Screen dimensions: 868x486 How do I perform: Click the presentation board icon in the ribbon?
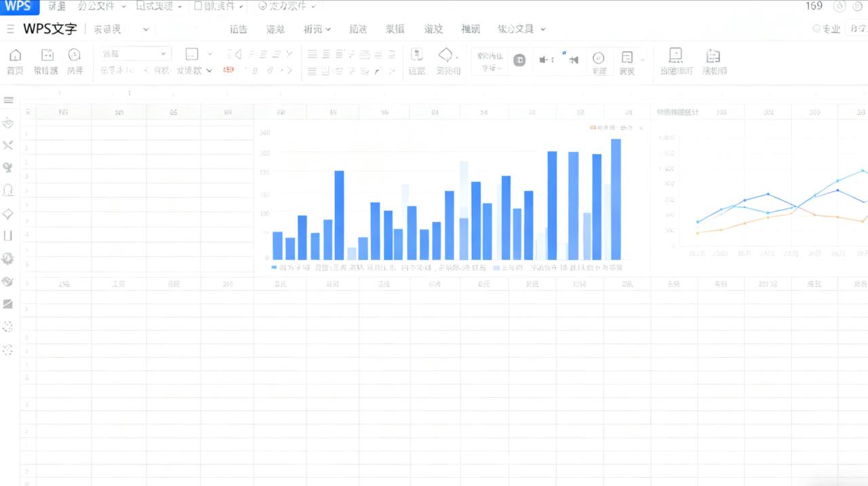675,56
